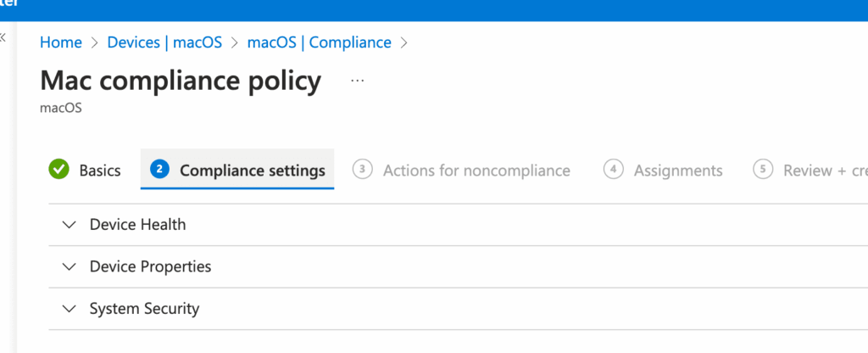Jump to Actions for noncompliance step
868x353 pixels.
(476, 171)
